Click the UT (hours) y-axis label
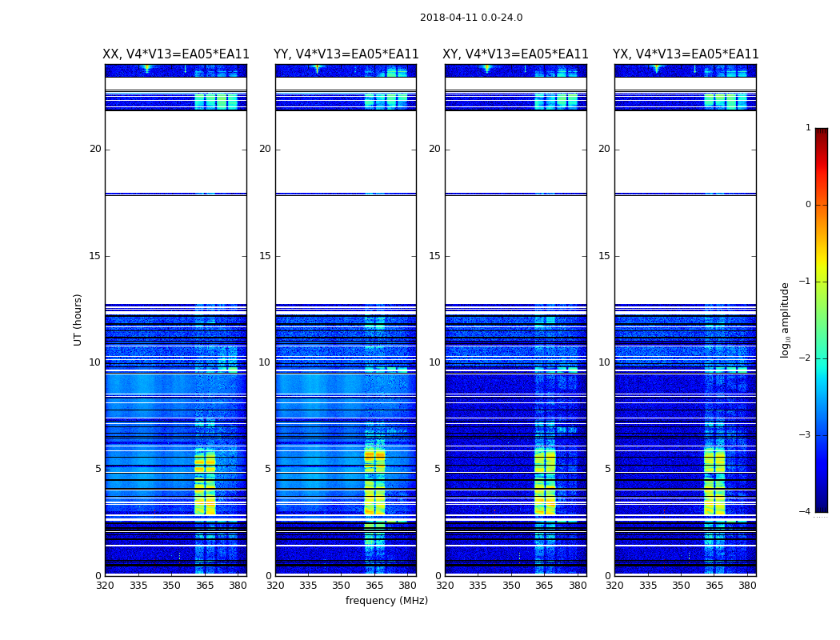 tap(78, 319)
